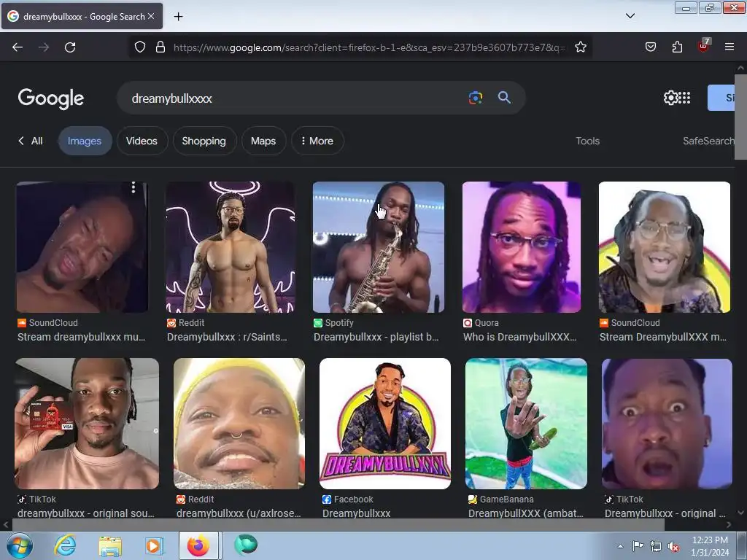This screenshot has height=560, width=747.
Task: Launch Internet Explorer from the taskbar
Action: [x=65, y=545]
